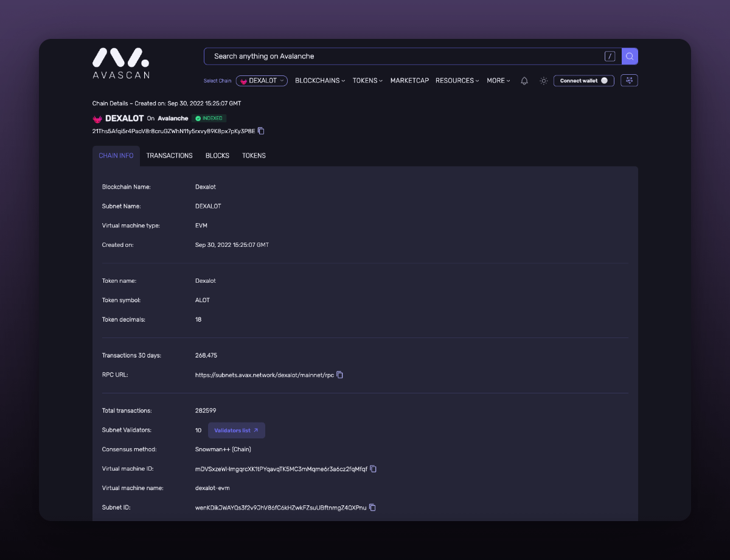Click the Connect wallet button
Image resolution: width=730 pixels, height=560 pixels.
click(x=583, y=81)
